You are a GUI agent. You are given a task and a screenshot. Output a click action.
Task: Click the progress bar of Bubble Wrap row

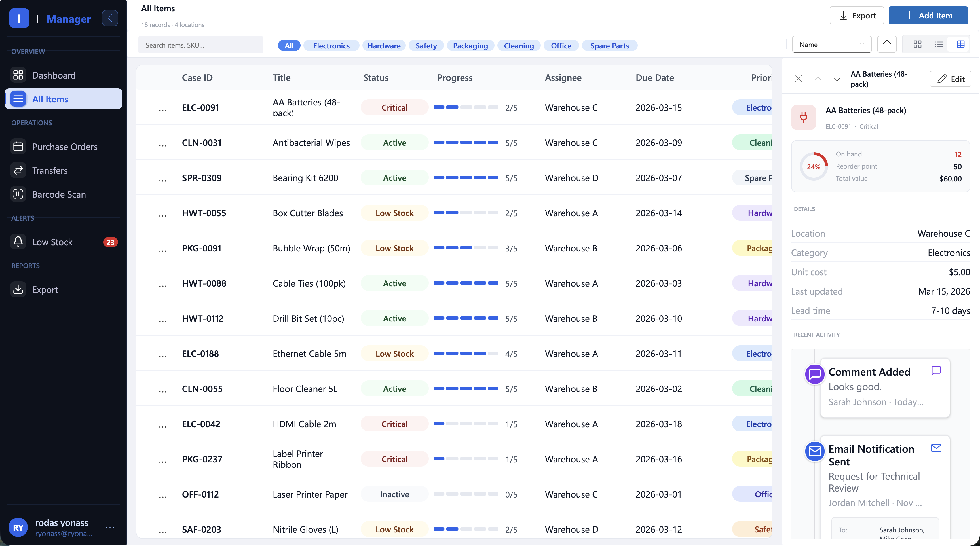pyautogui.click(x=466, y=248)
